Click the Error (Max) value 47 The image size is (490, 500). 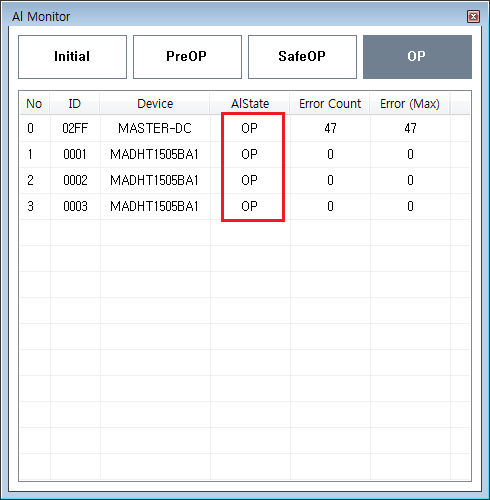point(410,128)
